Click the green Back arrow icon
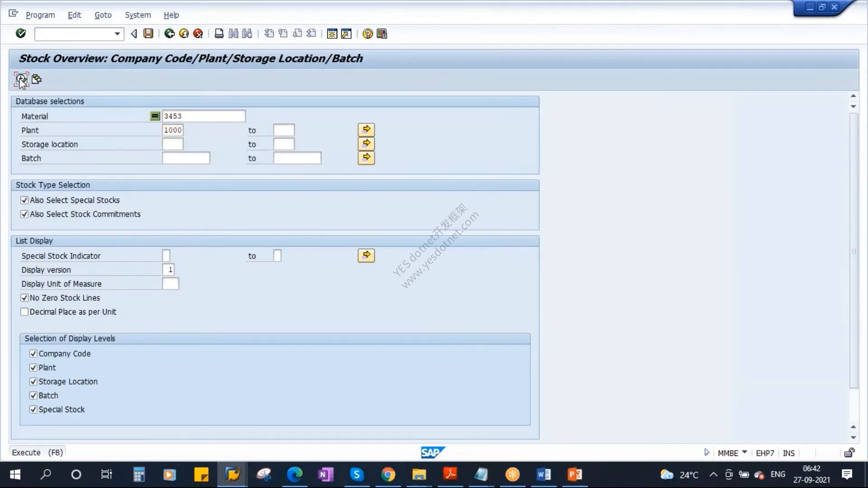Screen dimensions: 868x488 point(170,33)
